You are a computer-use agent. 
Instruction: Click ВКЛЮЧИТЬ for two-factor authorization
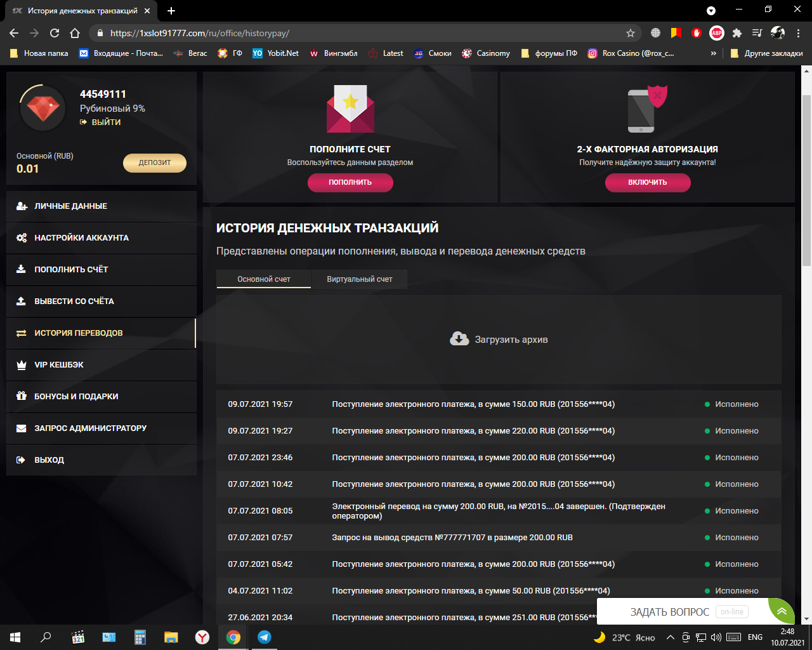[x=648, y=182]
